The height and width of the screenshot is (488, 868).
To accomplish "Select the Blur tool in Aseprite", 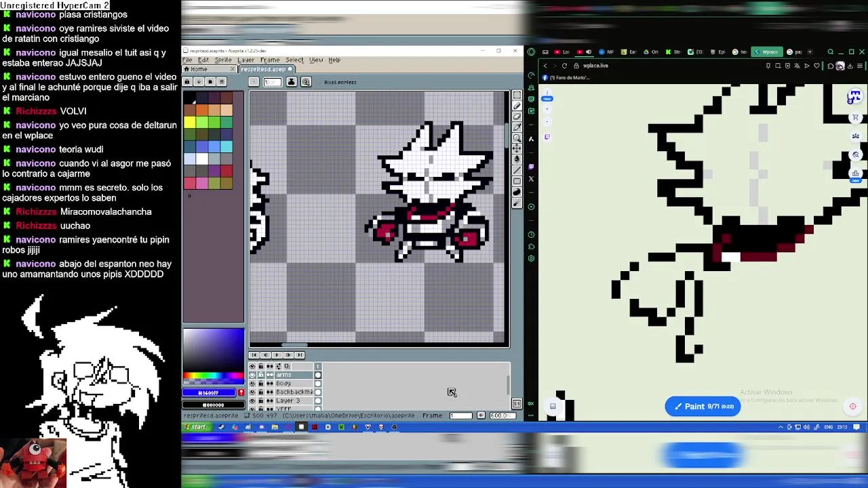I will pos(517,203).
